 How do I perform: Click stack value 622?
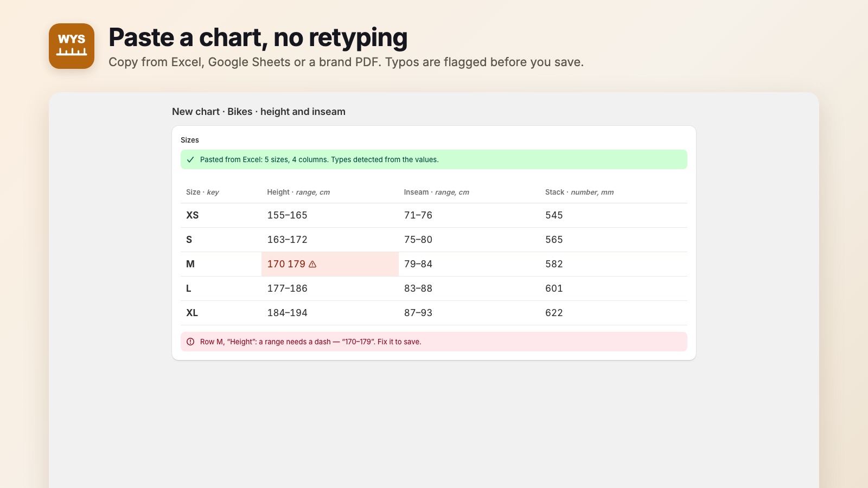(x=554, y=313)
